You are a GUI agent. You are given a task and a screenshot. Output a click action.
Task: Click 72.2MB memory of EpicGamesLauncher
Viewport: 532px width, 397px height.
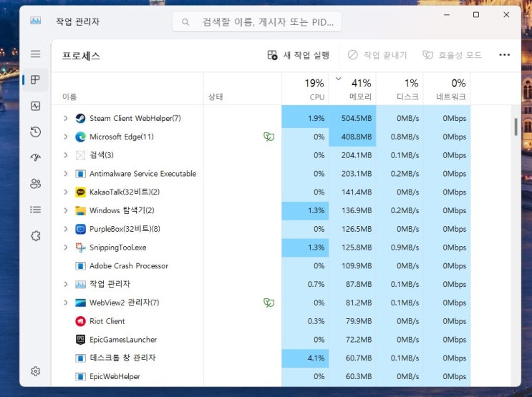click(x=359, y=339)
